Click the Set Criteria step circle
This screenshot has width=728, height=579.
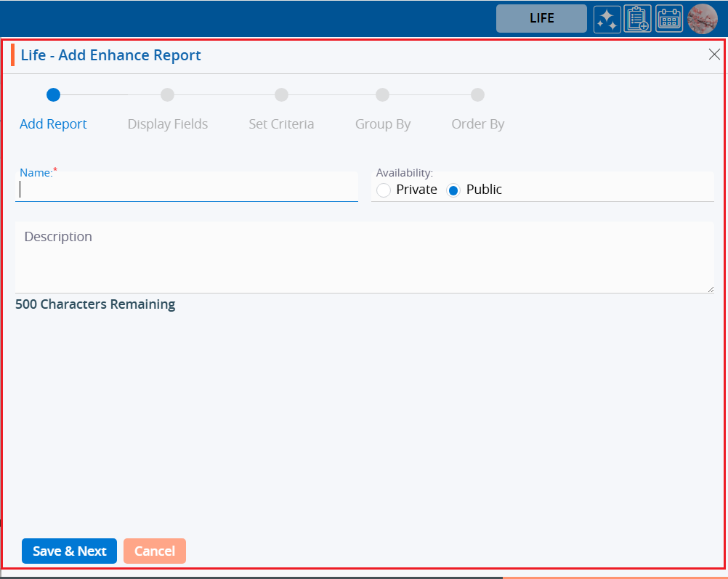(x=281, y=94)
